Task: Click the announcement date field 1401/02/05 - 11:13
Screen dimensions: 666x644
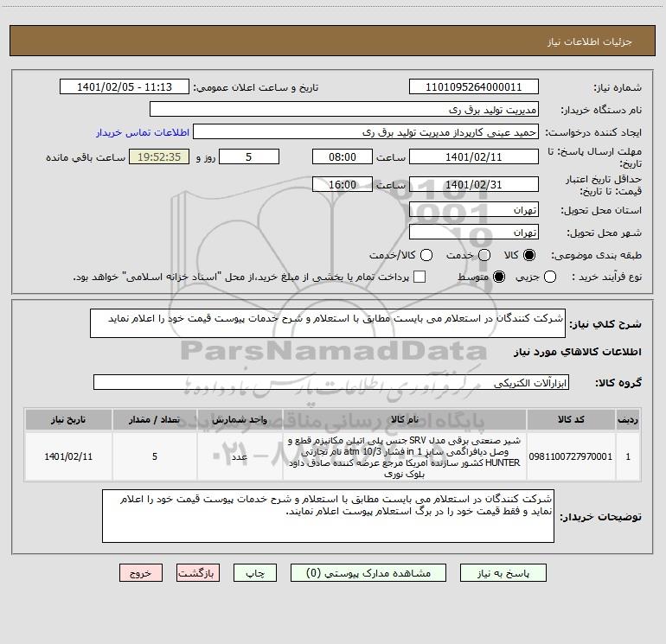Action: 125,86
